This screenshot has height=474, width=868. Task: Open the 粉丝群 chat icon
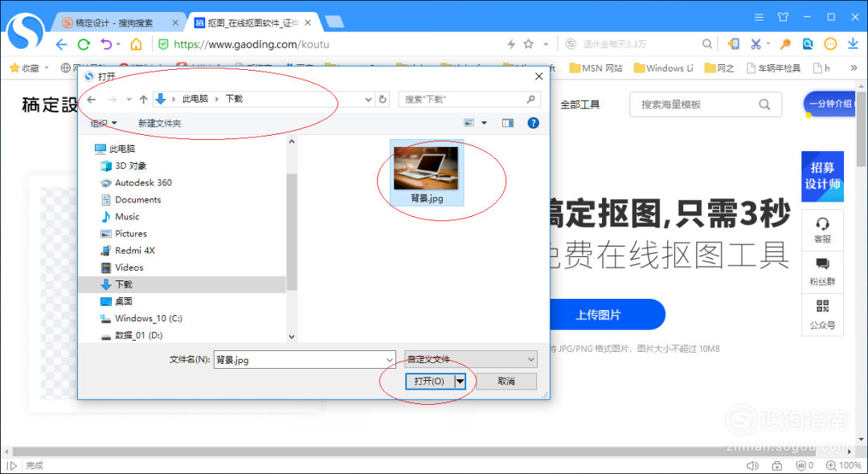tap(823, 264)
